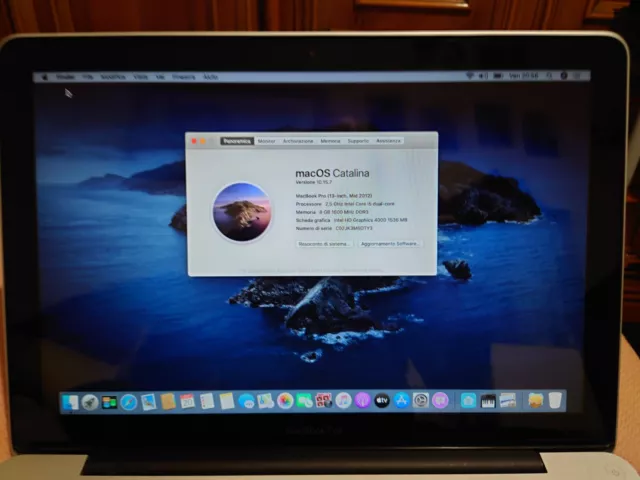Click volume icon in menu bar
The height and width of the screenshot is (480, 640).
483,76
